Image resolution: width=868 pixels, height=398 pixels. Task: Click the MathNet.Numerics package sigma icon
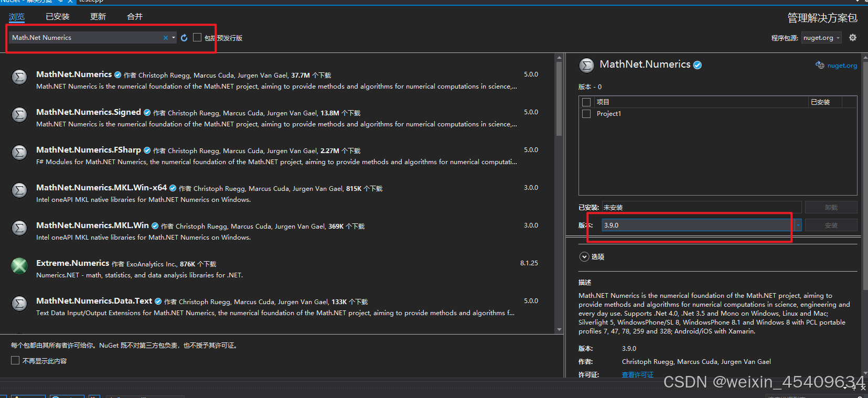pyautogui.click(x=19, y=77)
